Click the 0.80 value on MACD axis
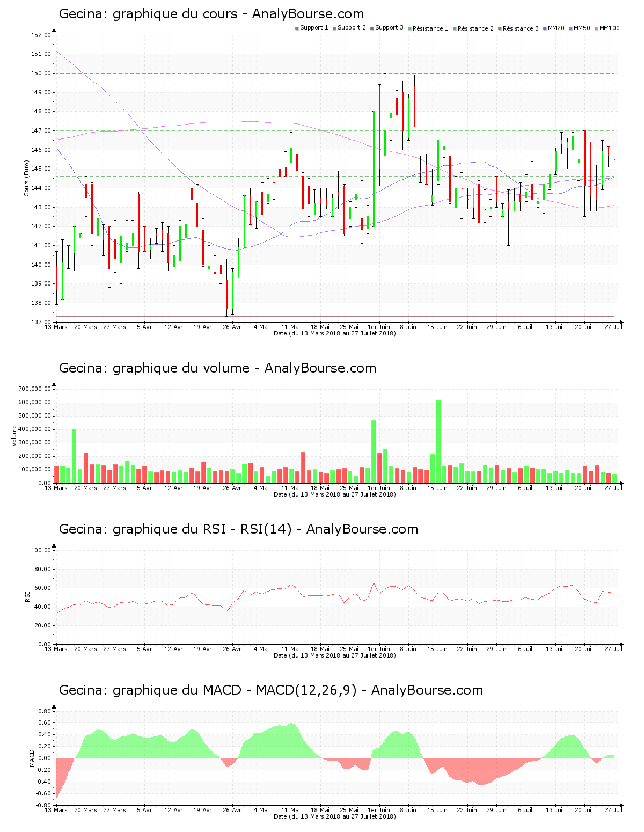The height and width of the screenshot is (832, 644). pyautogui.click(x=44, y=711)
